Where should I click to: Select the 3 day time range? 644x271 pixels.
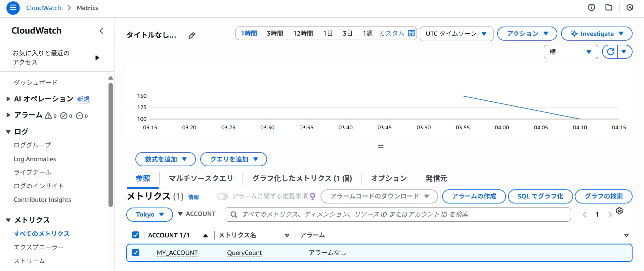[347, 33]
